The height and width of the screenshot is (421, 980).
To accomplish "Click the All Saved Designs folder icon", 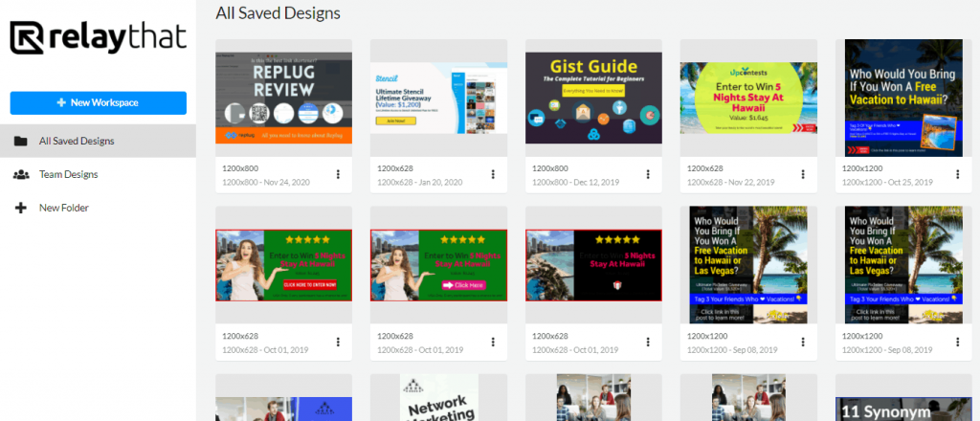I will (x=21, y=141).
